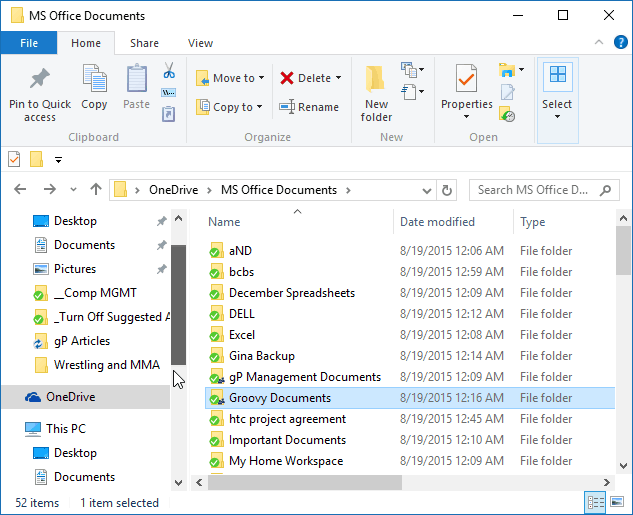Select the aND folder
633x515 pixels.
pyautogui.click(x=240, y=251)
